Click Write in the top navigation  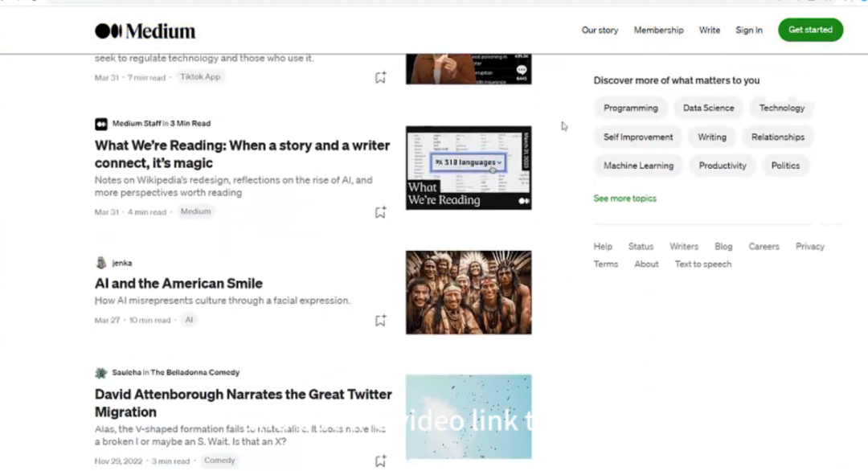(x=709, y=31)
